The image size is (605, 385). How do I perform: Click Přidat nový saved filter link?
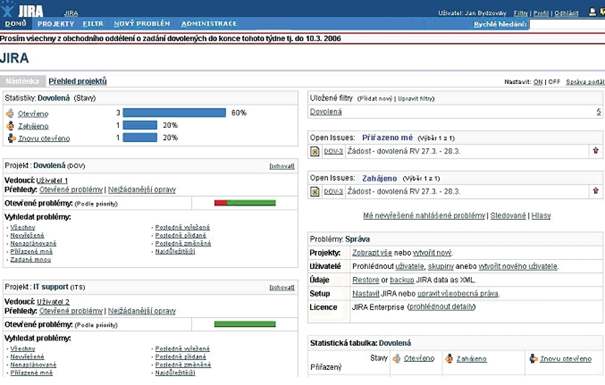point(375,99)
